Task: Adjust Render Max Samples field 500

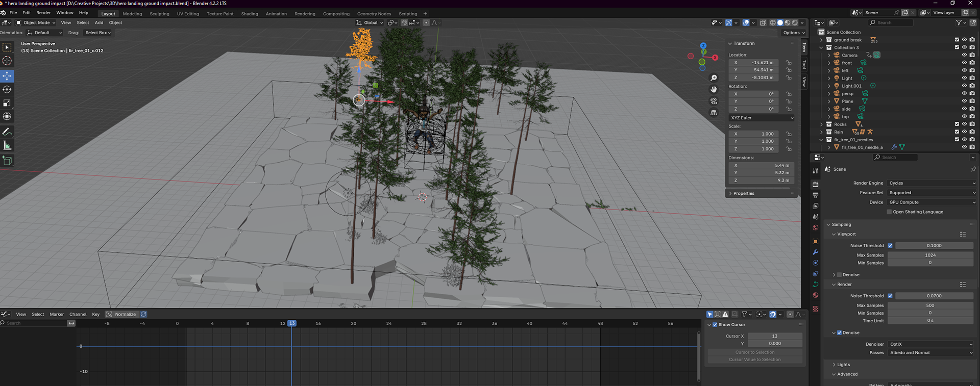Action: (x=930, y=305)
